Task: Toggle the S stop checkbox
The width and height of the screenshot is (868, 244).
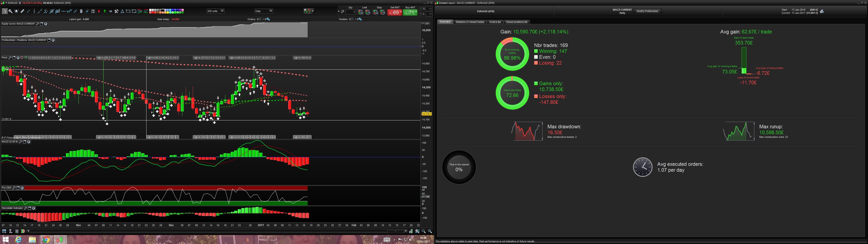Action: coord(421,9)
